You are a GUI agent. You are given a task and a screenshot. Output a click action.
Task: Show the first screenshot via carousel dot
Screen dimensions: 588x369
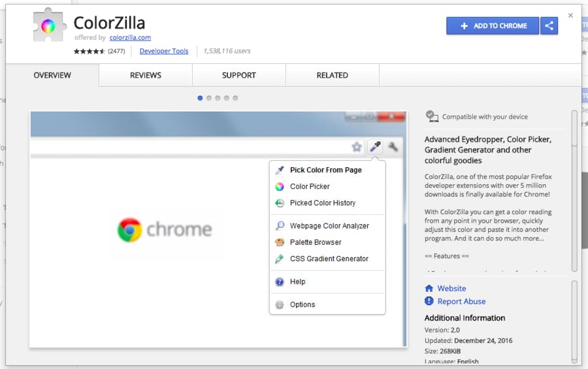(x=200, y=98)
